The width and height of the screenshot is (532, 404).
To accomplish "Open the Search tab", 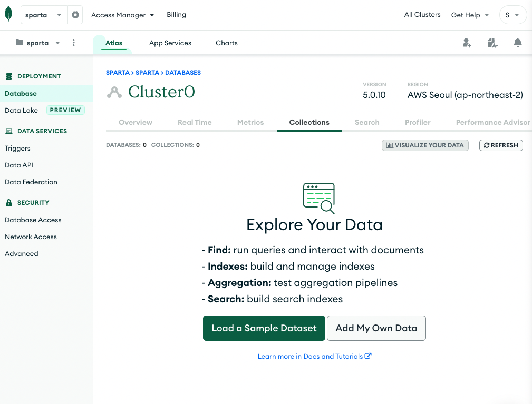I will (x=367, y=122).
